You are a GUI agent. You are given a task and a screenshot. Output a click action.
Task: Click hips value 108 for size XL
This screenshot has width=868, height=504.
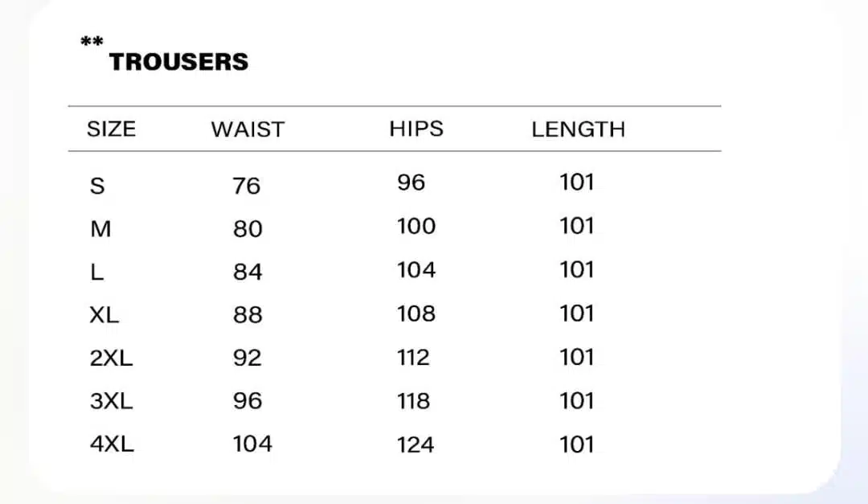coord(416,313)
